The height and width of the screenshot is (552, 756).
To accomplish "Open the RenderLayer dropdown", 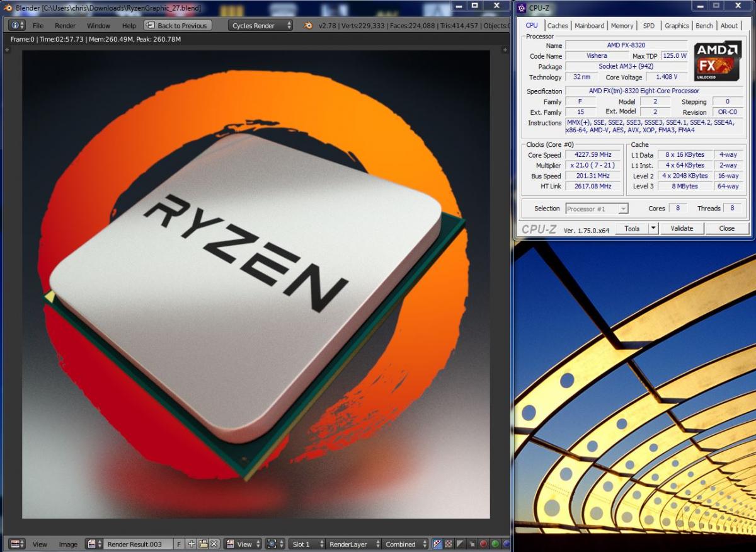I will (x=354, y=544).
